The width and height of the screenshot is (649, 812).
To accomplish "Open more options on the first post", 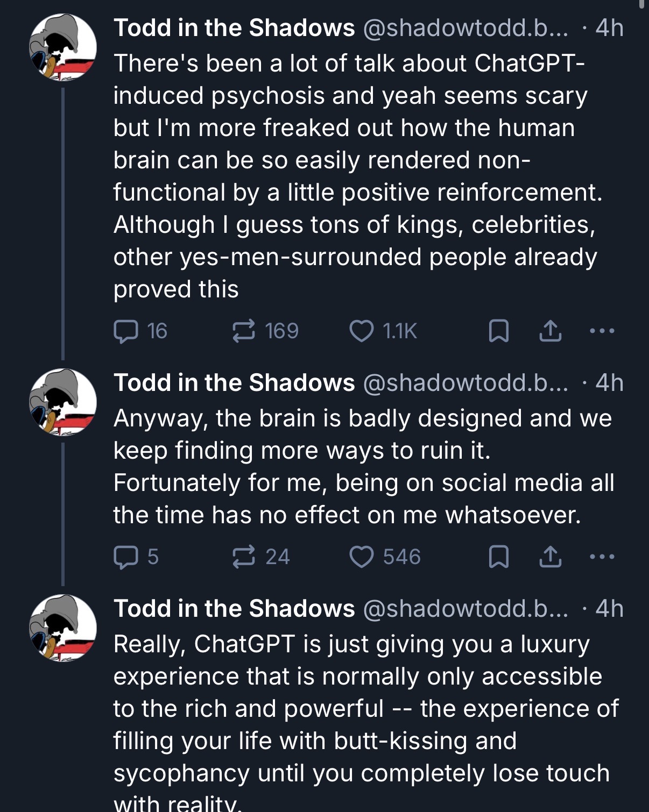I will tap(602, 331).
